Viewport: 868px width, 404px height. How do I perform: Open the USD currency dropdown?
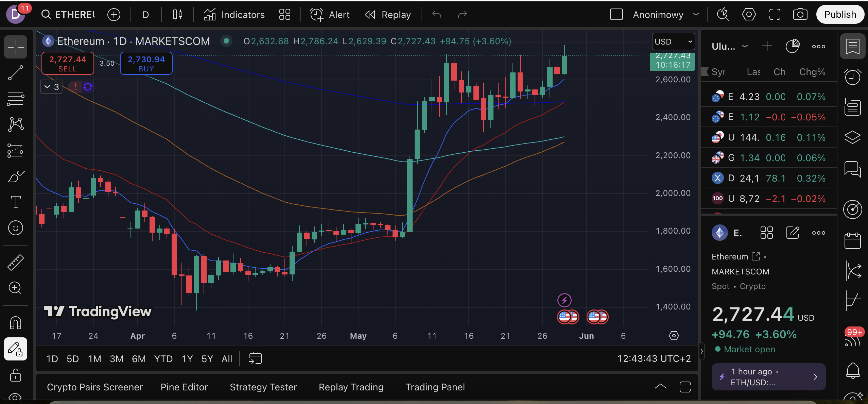tap(673, 41)
